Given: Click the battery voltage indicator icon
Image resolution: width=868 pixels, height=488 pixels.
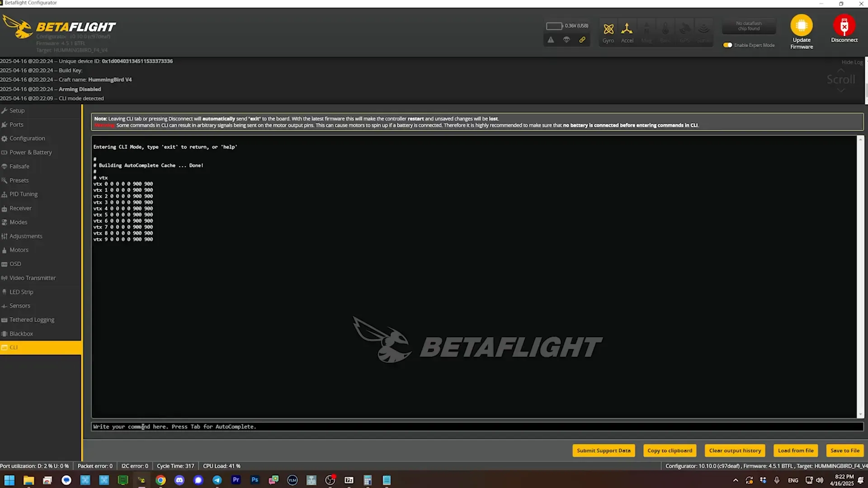Looking at the screenshot, I should pyautogui.click(x=554, y=26).
